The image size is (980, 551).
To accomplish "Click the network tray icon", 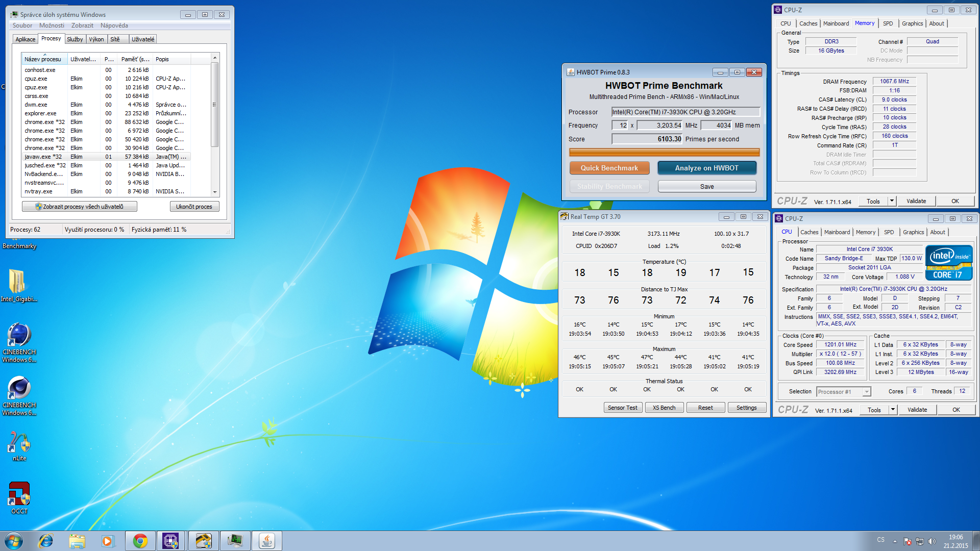I will click(x=920, y=541).
